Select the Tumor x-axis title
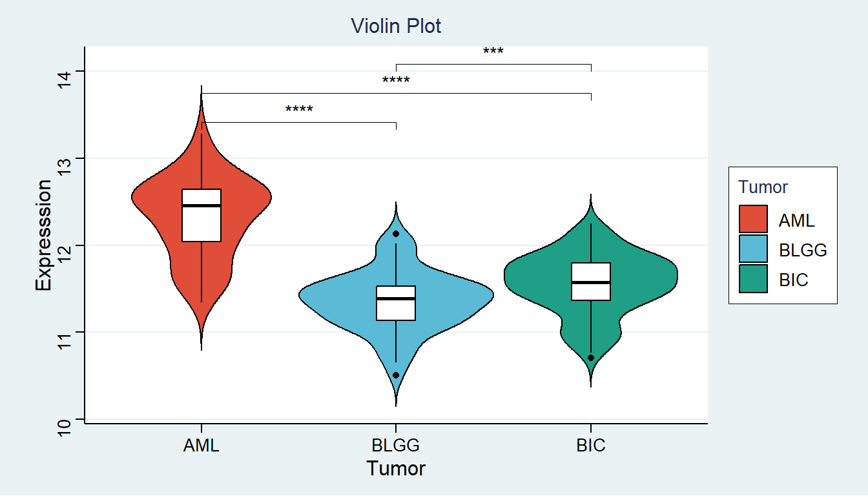The height and width of the screenshot is (496, 868). [x=396, y=468]
